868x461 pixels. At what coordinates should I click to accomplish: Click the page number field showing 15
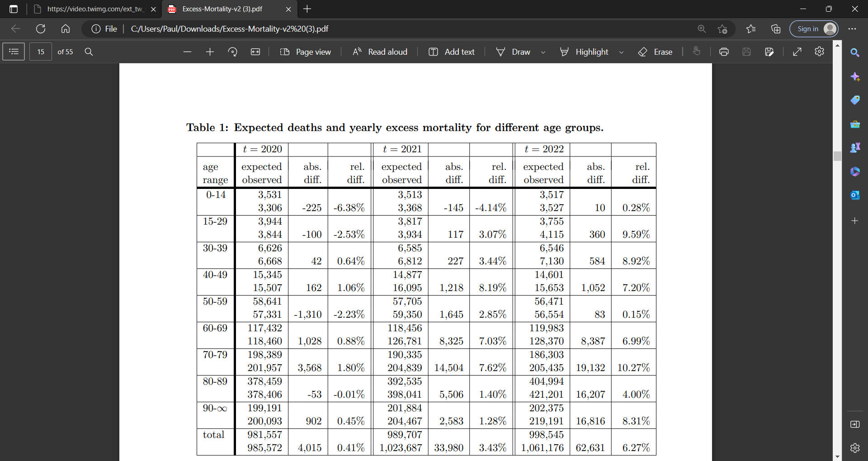tap(41, 52)
